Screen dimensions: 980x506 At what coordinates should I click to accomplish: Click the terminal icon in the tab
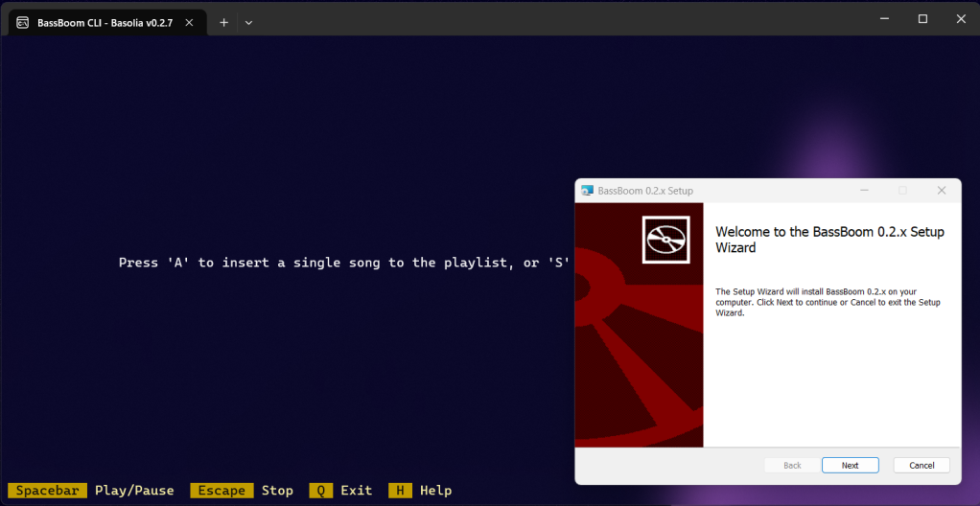[22, 23]
